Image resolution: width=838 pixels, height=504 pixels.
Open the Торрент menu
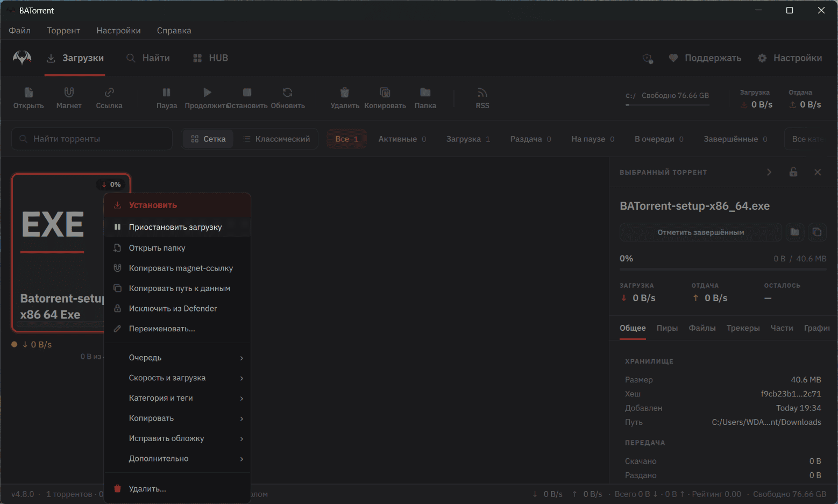[x=63, y=31]
